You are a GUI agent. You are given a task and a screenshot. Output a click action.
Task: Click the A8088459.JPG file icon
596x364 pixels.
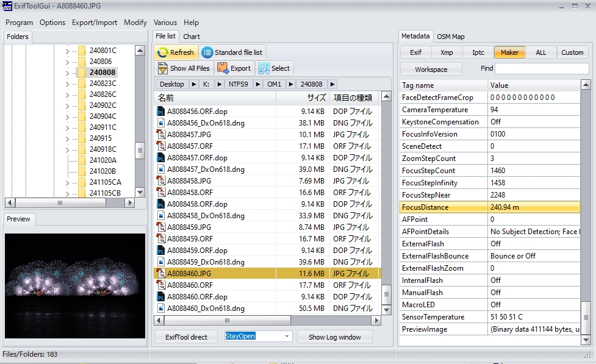coord(161,227)
